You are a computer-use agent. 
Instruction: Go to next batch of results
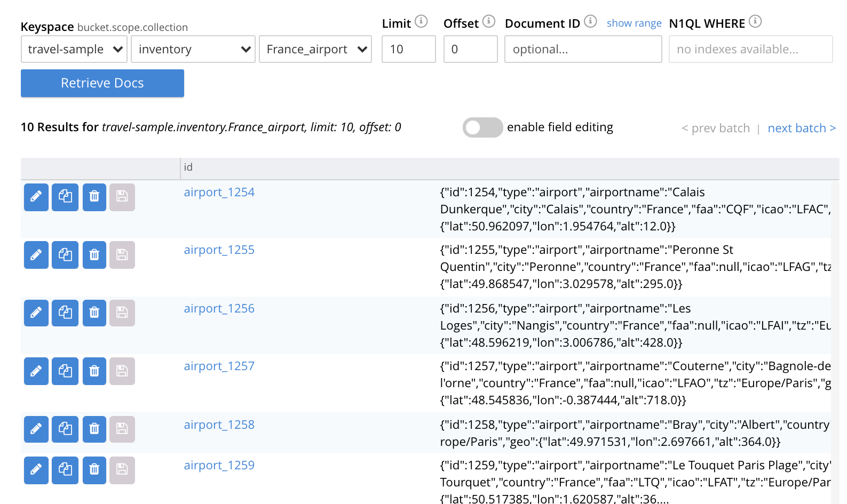[x=801, y=129]
